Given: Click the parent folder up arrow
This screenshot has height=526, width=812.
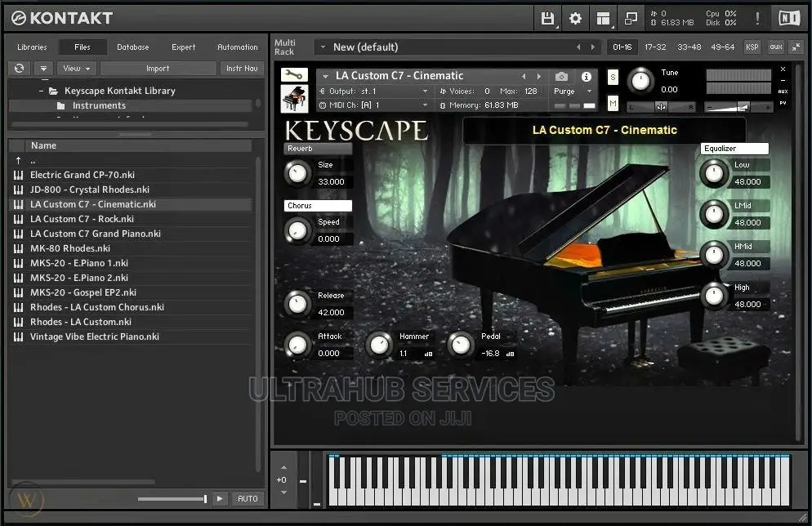Looking at the screenshot, I should pyautogui.click(x=19, y=160).
